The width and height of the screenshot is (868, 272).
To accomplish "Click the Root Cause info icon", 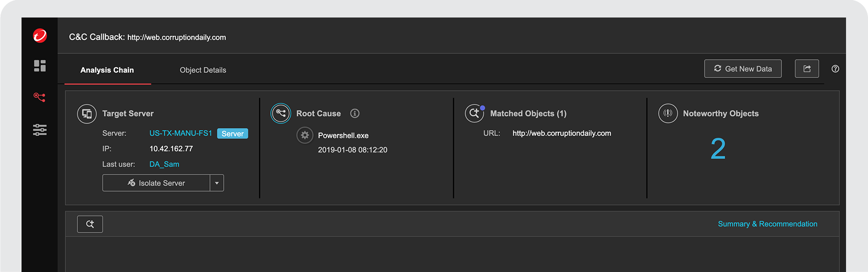I will 355,113.
